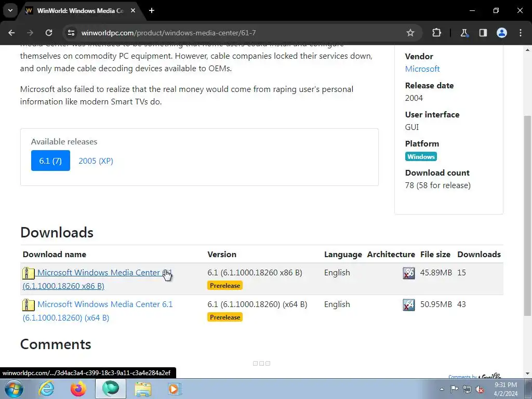This screenshot has height=399, width=532.
Task: Click zip file icon for x86 download
Action: tap(28, 273)
